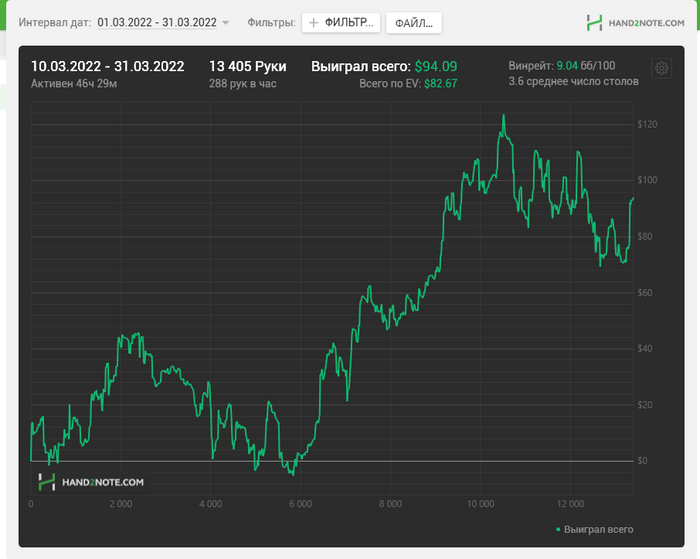
Task: Click the 8 000 x-axis label
Action: pyautogui.click(x=391, y=504)
